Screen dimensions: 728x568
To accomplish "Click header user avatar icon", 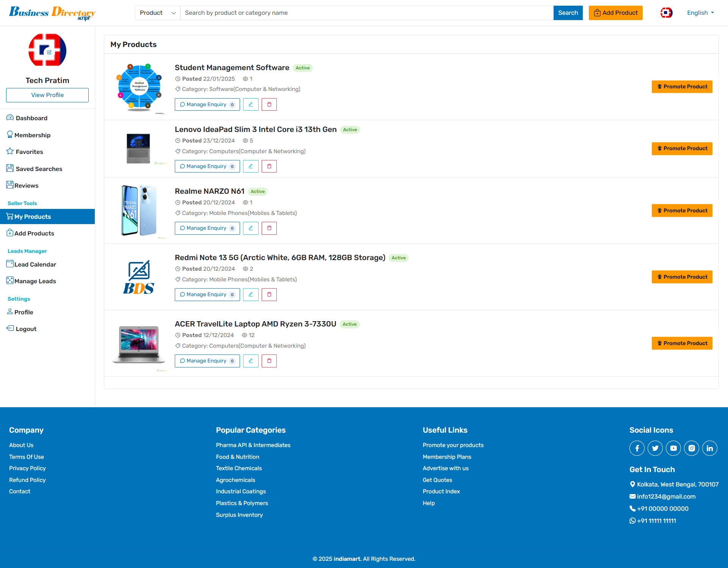I will tap(666, 13).
